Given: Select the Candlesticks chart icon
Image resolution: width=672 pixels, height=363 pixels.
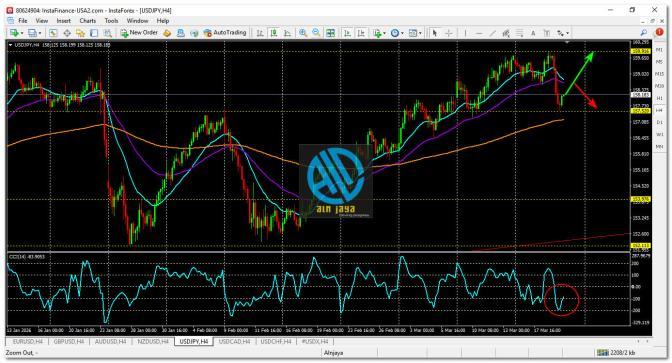Looking at the screenshot, I should pyautogui.click(x=273, y=33).
